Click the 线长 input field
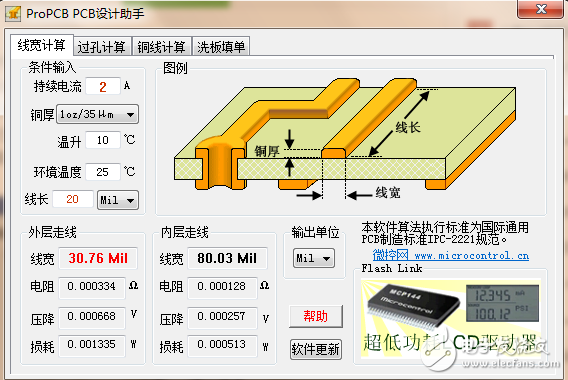The height and width of the screenshot is (380, 568). (73, 199)
